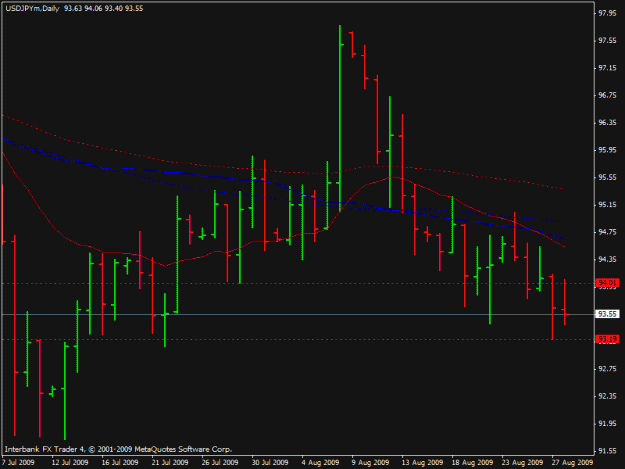Click the 26 Jul 2009 date label
The height and width of the screenshot is (469, 625).
pos(220,463)
